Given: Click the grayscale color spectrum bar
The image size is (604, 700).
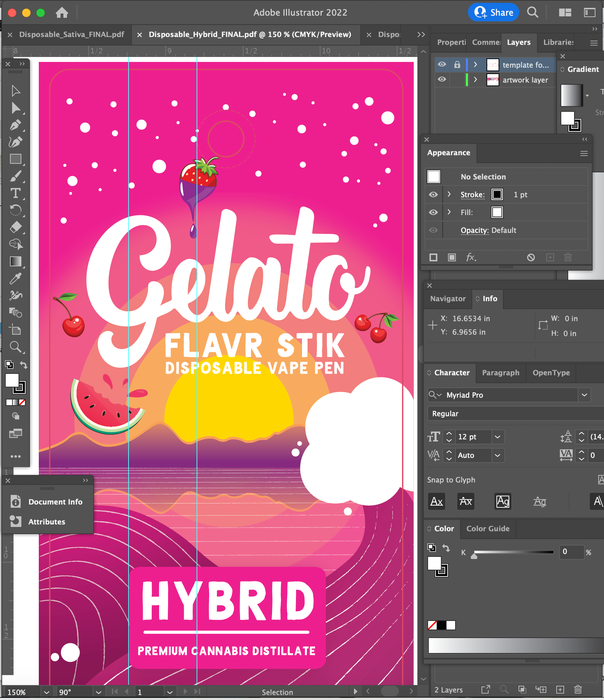Looking at the screenshot, I should [516, 646].
